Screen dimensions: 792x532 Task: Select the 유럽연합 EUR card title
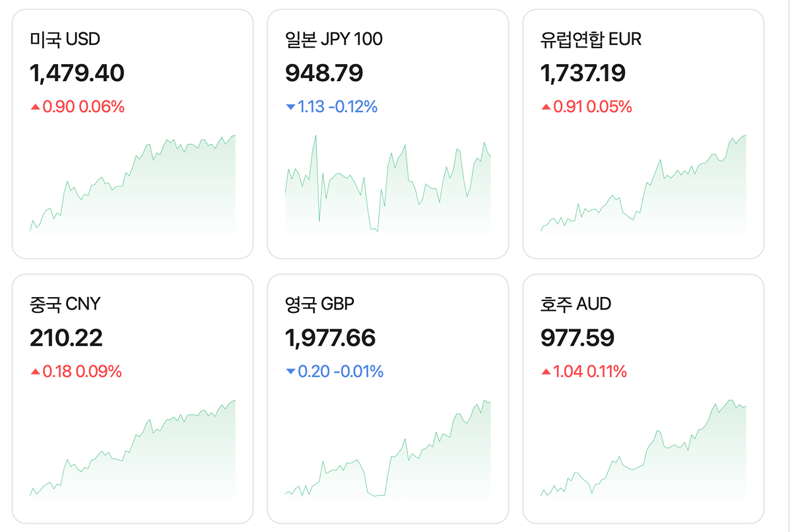(x=590, y=40)
